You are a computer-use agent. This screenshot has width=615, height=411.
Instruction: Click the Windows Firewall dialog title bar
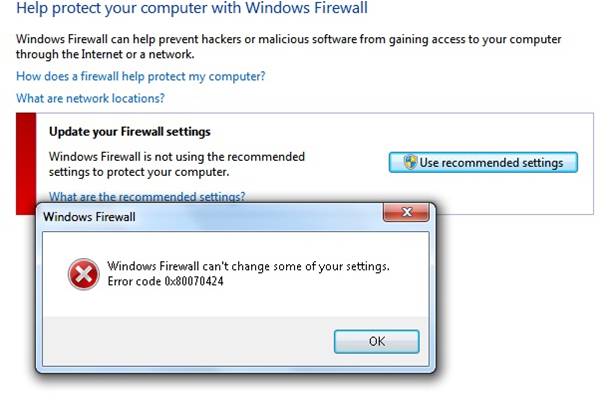[x=212, y=217]
